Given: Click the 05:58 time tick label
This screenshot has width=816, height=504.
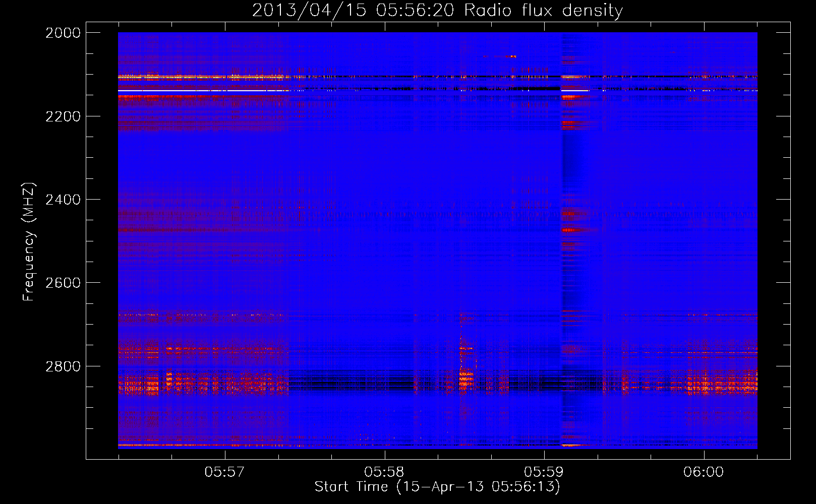Looking at the screenshot, I should click(384, 472).
